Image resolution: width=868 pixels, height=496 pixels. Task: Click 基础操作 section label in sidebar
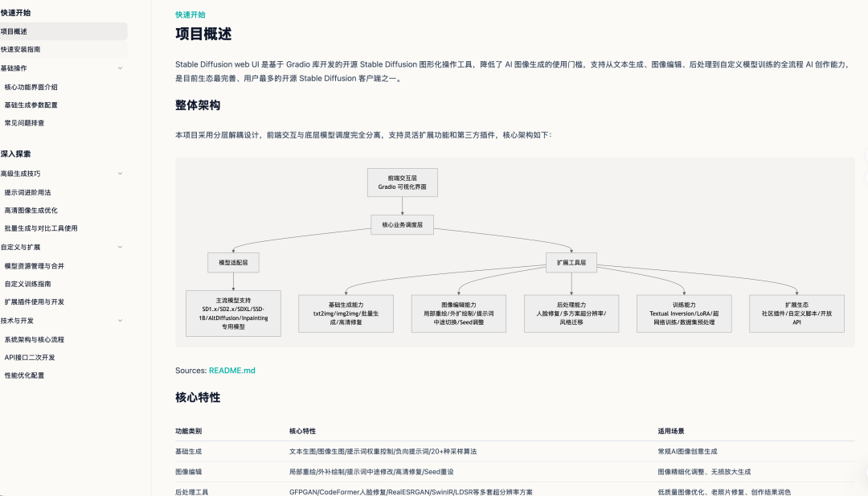click(x=14, y=68)
